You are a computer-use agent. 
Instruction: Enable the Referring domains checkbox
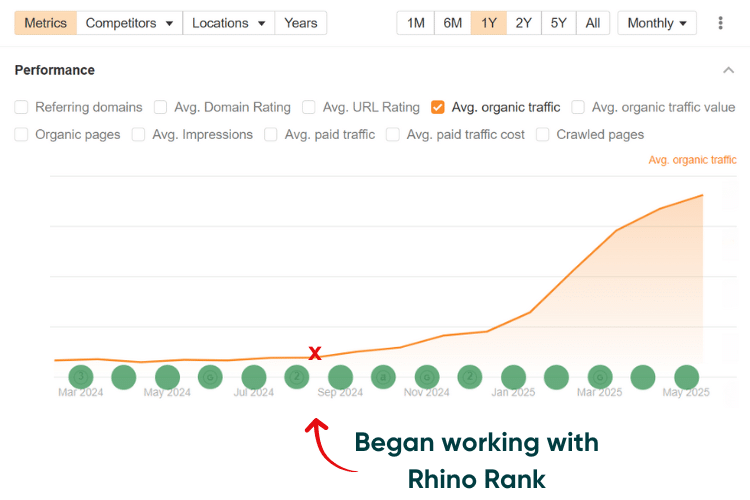tap(21, 107)
